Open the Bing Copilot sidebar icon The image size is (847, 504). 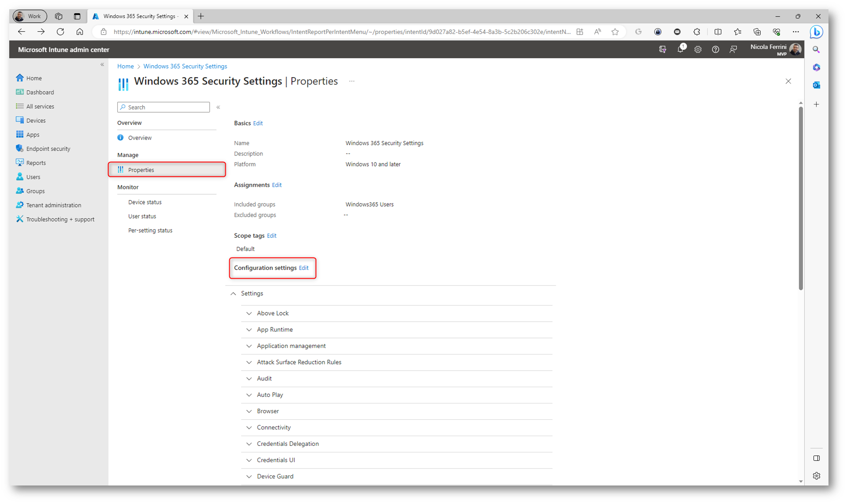click(x=816, y=32)
